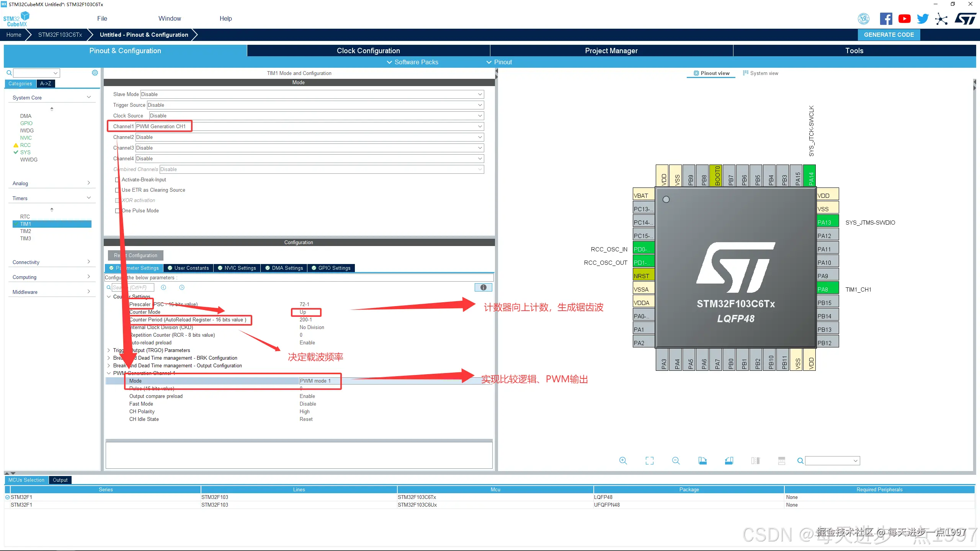Open the Channel3 dropdown
980x551 pixels.
[310, 148]
